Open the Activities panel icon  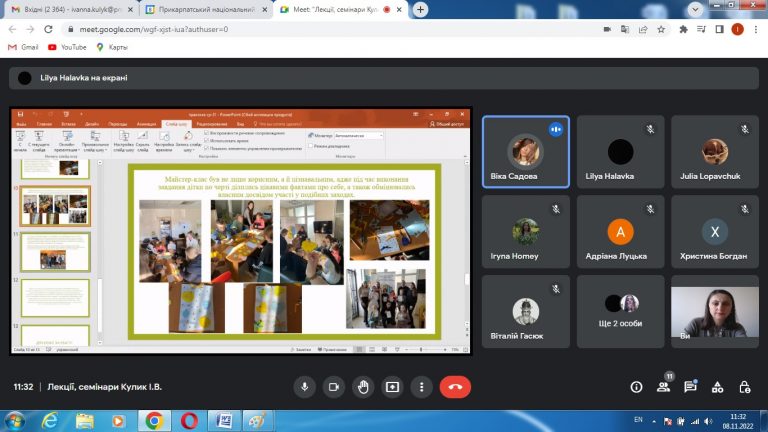pyautogui.click(x=718, y=387)
